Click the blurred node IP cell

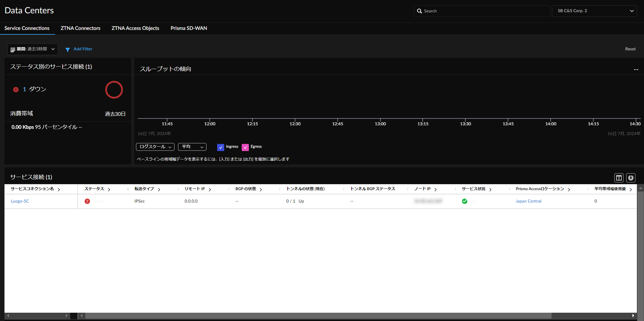click(x=428, y=201)
